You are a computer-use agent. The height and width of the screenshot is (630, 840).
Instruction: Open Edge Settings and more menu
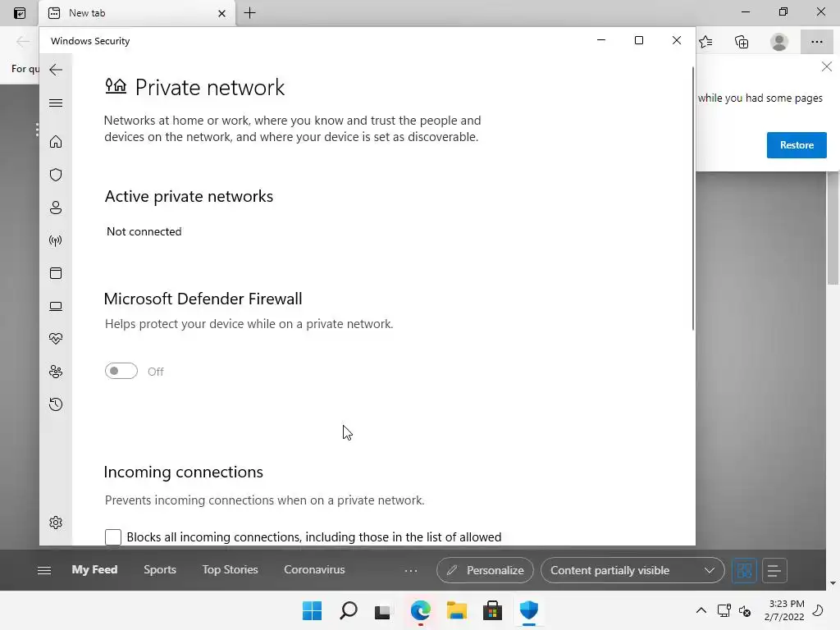coord(816,42)
